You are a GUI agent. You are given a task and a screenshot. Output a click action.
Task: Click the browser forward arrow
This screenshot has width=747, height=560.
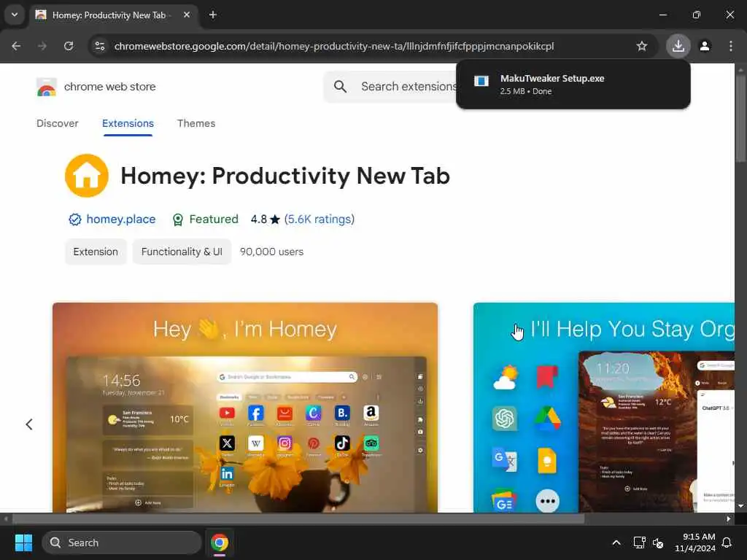pyautogui.click(x=42, y=46)
